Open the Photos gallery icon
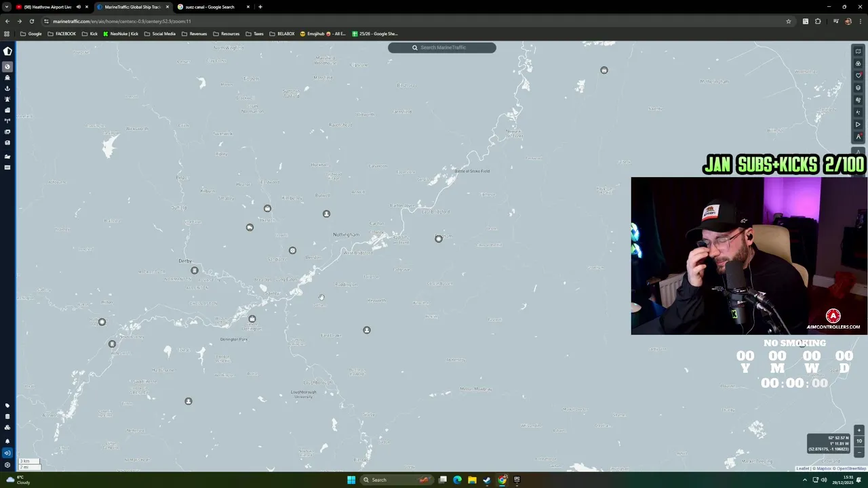The image size is (868, 488). click(7, 131)
